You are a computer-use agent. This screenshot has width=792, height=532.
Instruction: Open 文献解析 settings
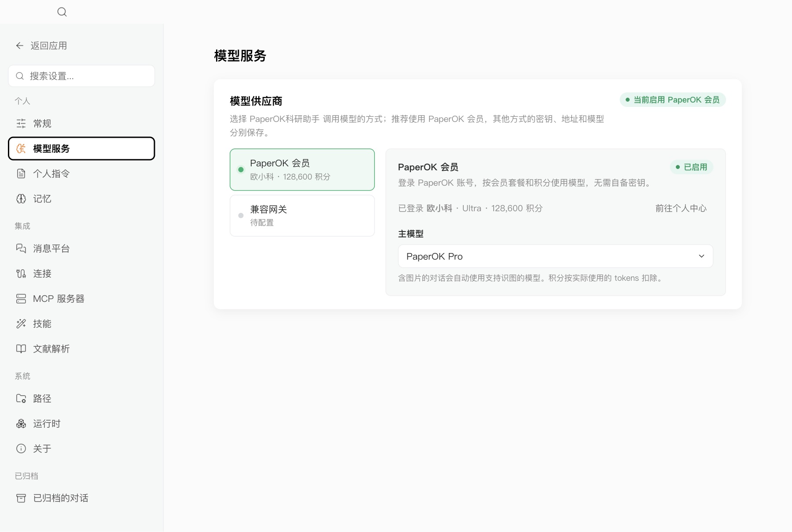pyautogui.click(x=81, y=349)
